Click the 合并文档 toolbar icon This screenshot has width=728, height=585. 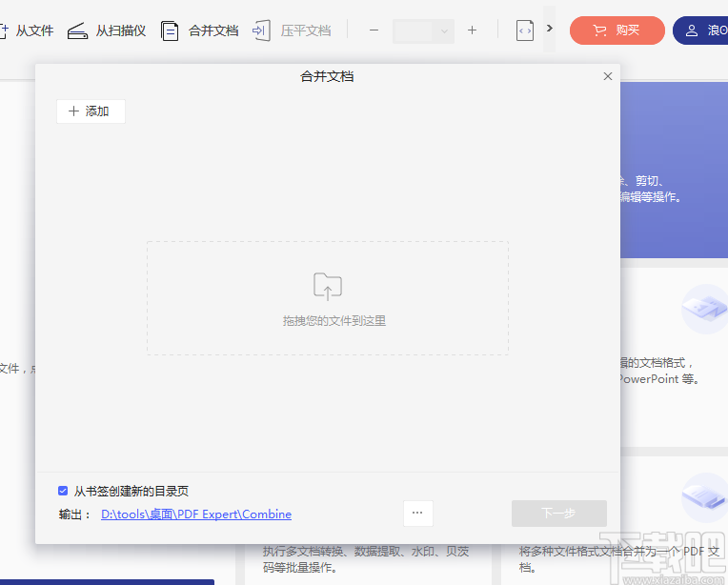(x=170, y=31)
